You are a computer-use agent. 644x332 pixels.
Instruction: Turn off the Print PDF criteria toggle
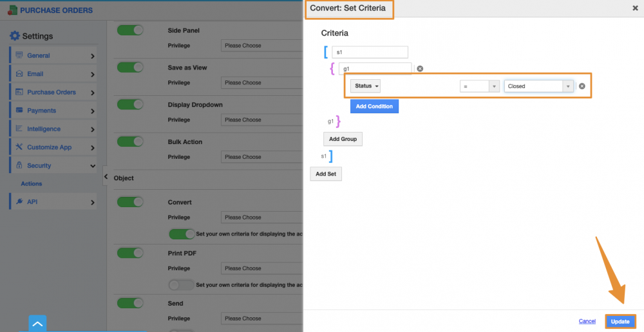tap(181, 284)
